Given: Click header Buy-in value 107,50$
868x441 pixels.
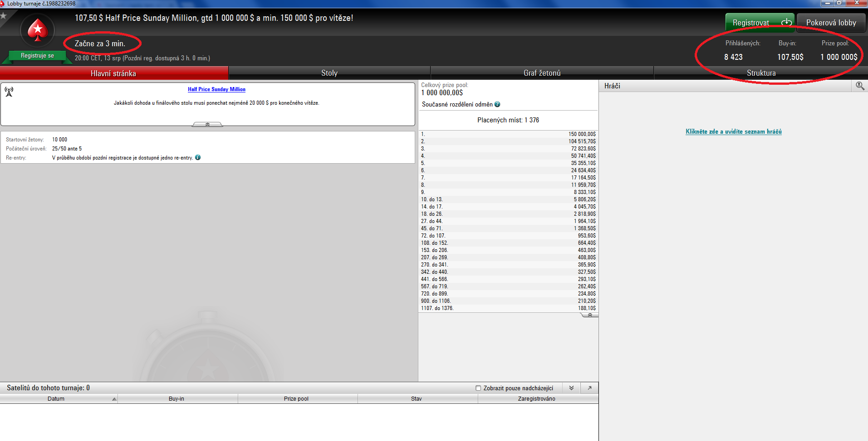Looking at the screenshot, I should (x=790, y=57).
